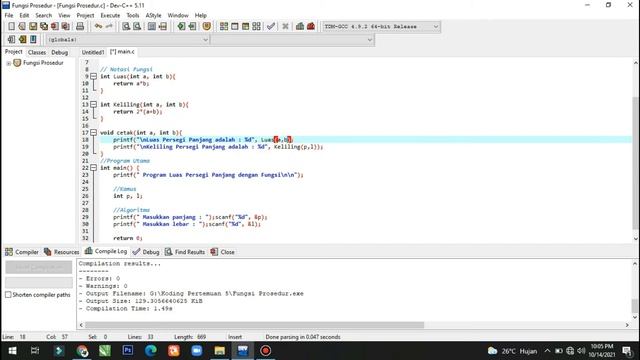Screen dimensions: 640x360
Task: Click the Toggle Bookmark green arrow icon
Action: [181, 26]
